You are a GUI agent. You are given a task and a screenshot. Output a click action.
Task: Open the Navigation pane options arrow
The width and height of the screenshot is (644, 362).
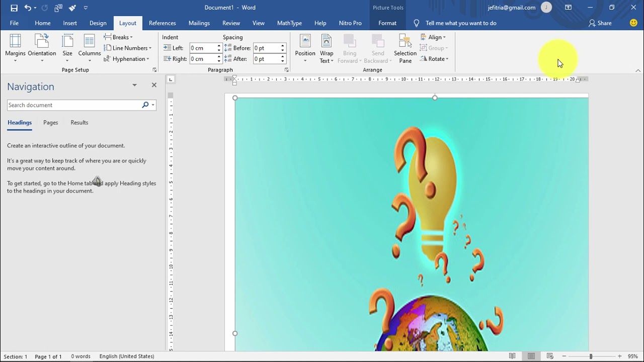click(134, 85)
